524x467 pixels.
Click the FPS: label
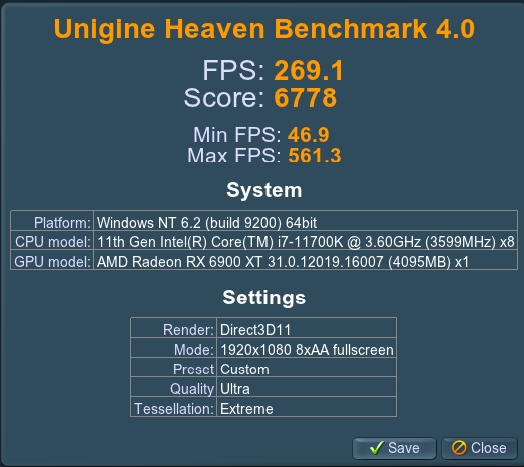click(x=233, y=71)
